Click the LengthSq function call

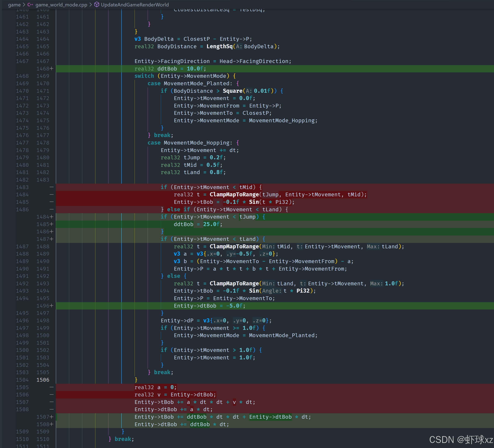coord(219,46)
